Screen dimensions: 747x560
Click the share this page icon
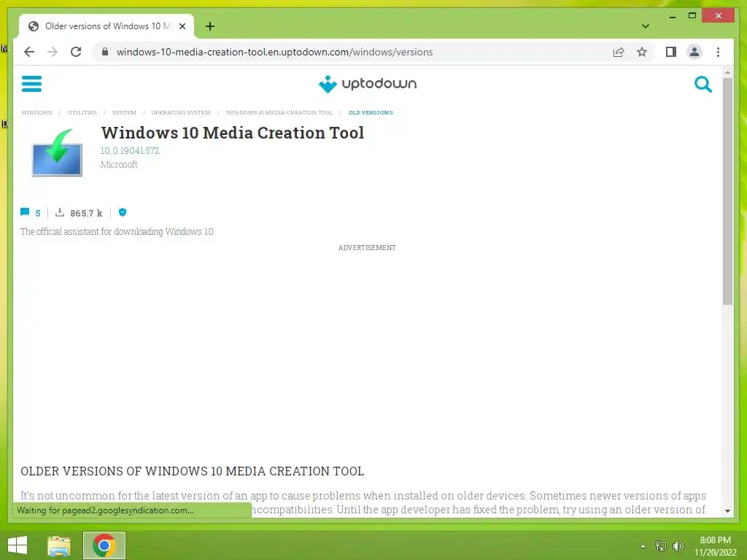point(619,52)
